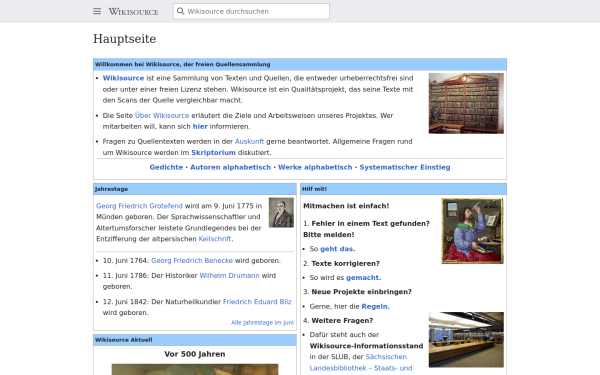The height and width of the screenshot is (375, 600).
Task: Click 'Mitmachen ist einfach!' text
Action: click(x=346, y=206)
